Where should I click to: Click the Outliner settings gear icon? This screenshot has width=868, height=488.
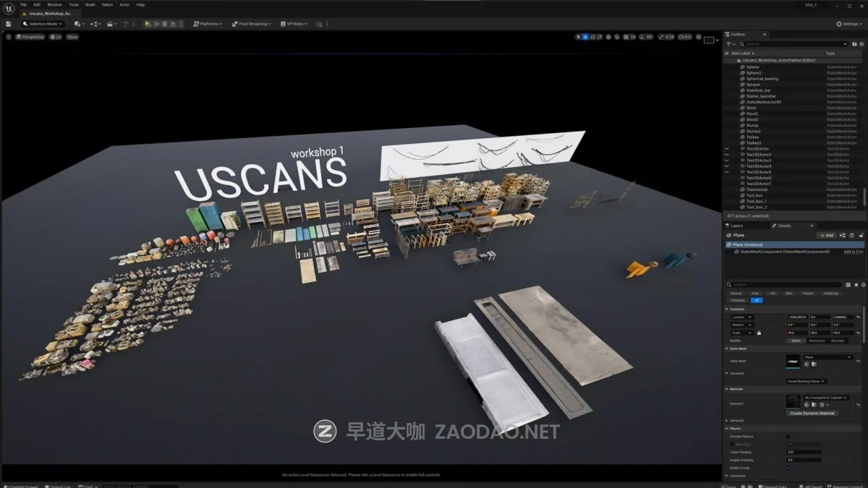[861, 44]
